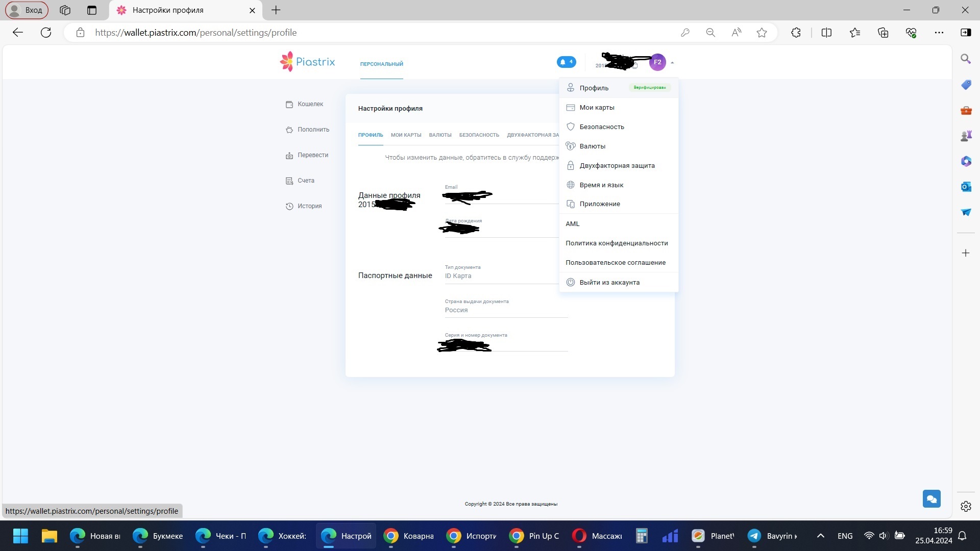Switch to the ДВУХФАКТОРНАЯ ЗАЩИТА tab
Image resolution: width=980 pixels, height=551 pixels.
533,135
